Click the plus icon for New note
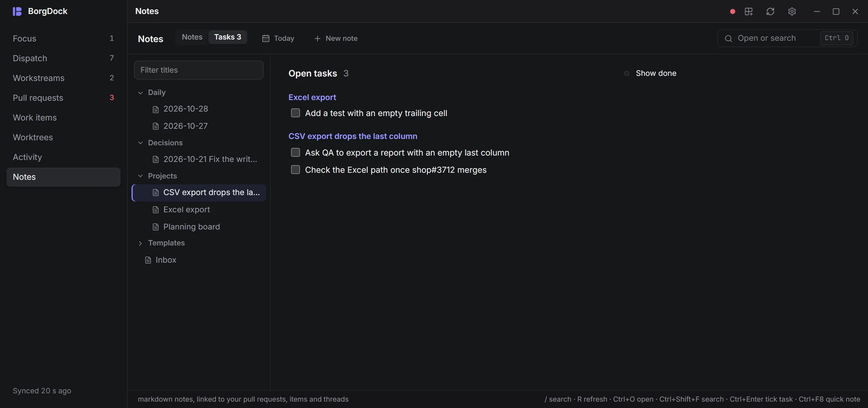Image resolution: width=868 pixels, height=408 pixels. point(317,38)
